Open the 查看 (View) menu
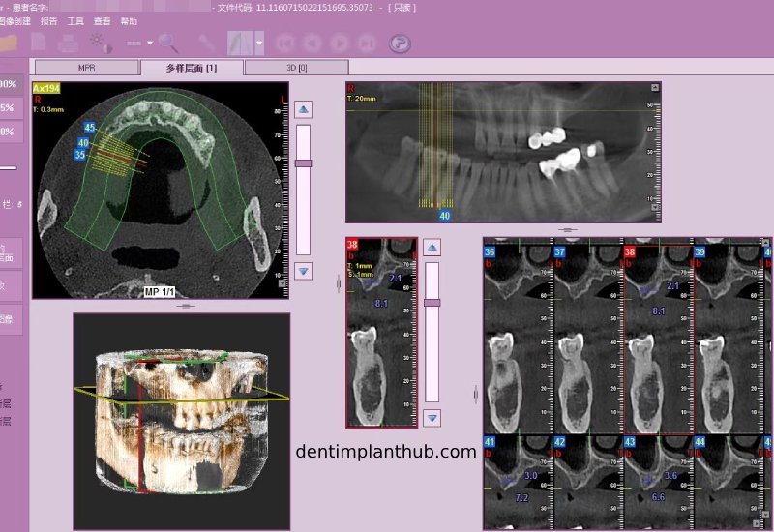The width and height of the screenshot is (774, 532). point(103,21)
